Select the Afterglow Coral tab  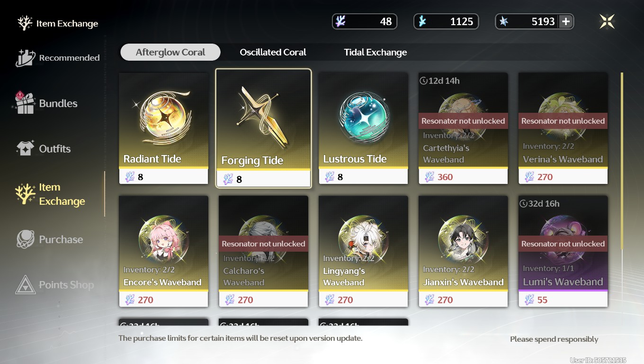[x=170, y=52]
